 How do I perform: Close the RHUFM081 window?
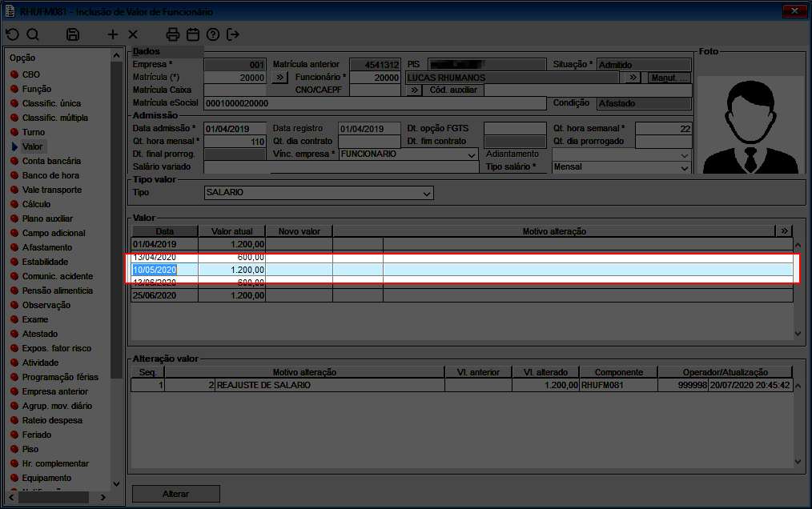tap(794, 11)
